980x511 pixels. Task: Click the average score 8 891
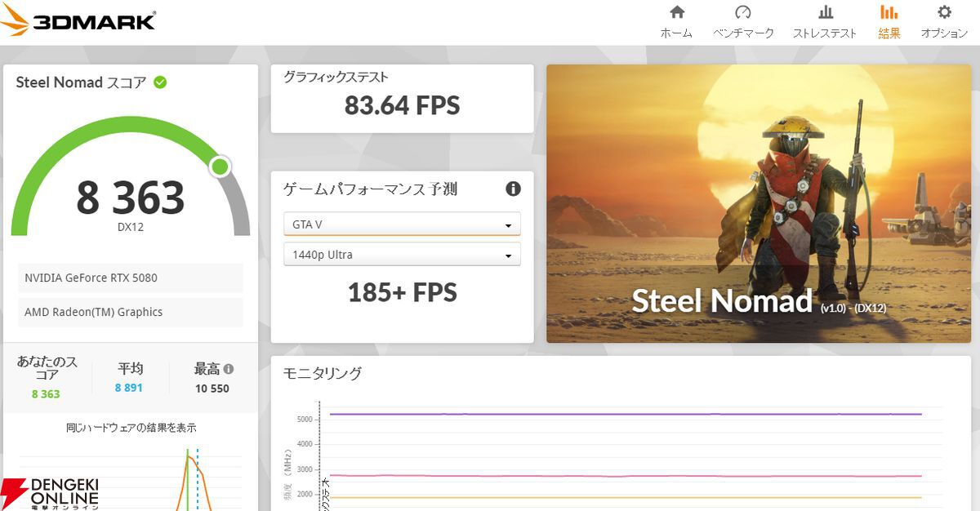pos(129,388)
